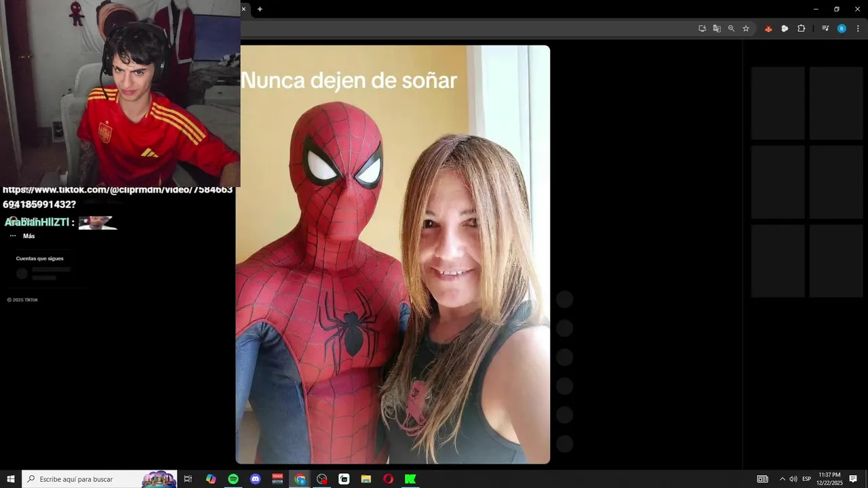The height and width of the screenshot is (488, 868).
Task: Open the blue Chrome profile avatar
Action: click(842, 28)
